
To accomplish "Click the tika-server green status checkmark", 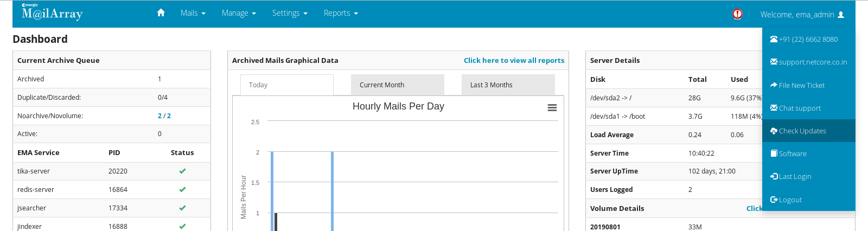I will click(182, 171).
